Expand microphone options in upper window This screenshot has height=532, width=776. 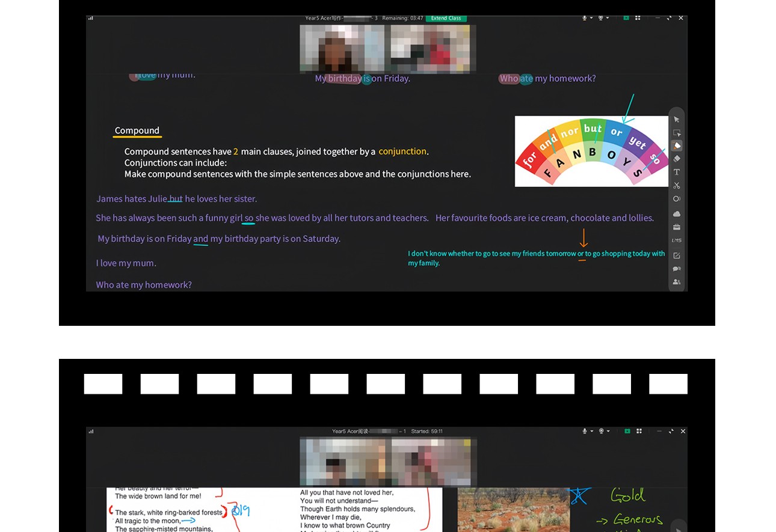[x=591, y=18]
